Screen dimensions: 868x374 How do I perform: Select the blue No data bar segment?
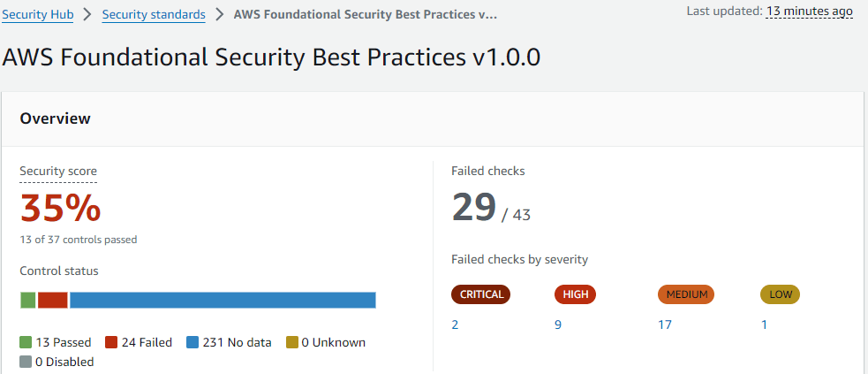click(223, 300)
